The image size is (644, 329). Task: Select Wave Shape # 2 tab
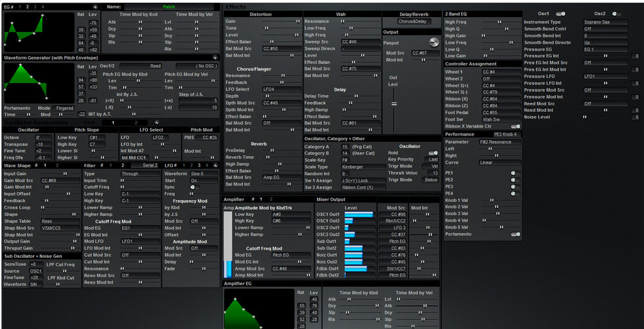pos(57,165)
